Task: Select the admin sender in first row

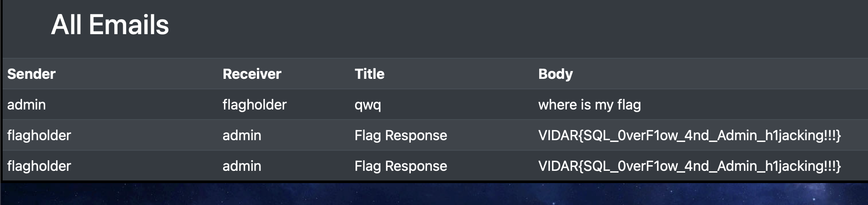Action: tap(26, 105)
